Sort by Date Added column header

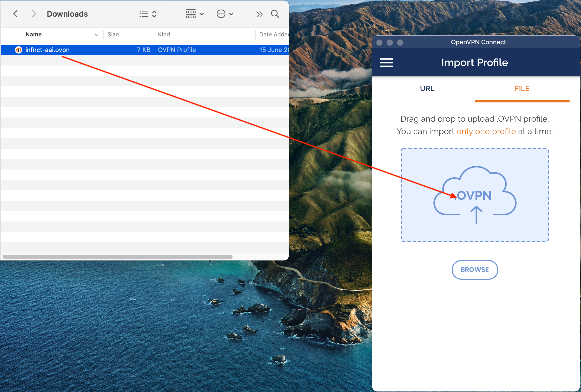pyautogui.click(x=274, y=34)
